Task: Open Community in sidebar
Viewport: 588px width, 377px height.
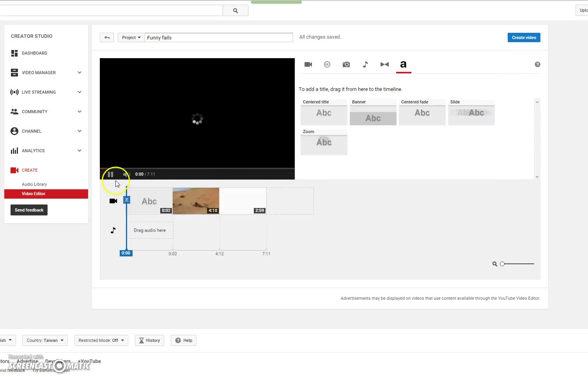Action: [34, 112]
